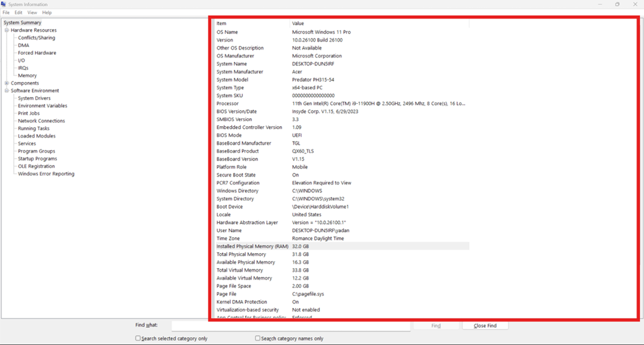Select the IRQs tree item
The height and width of the screenshot is (345, 644).
coord(23,68)
